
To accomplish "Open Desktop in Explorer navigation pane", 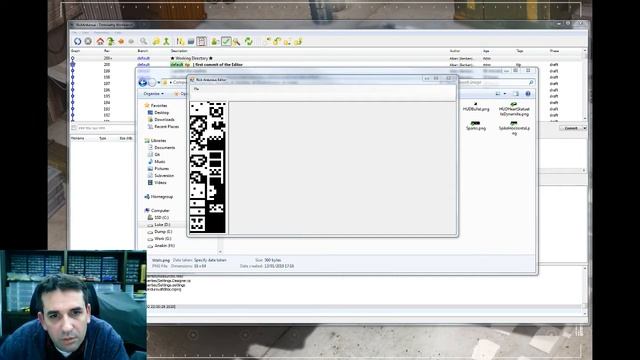I will [x=161, y=113].
